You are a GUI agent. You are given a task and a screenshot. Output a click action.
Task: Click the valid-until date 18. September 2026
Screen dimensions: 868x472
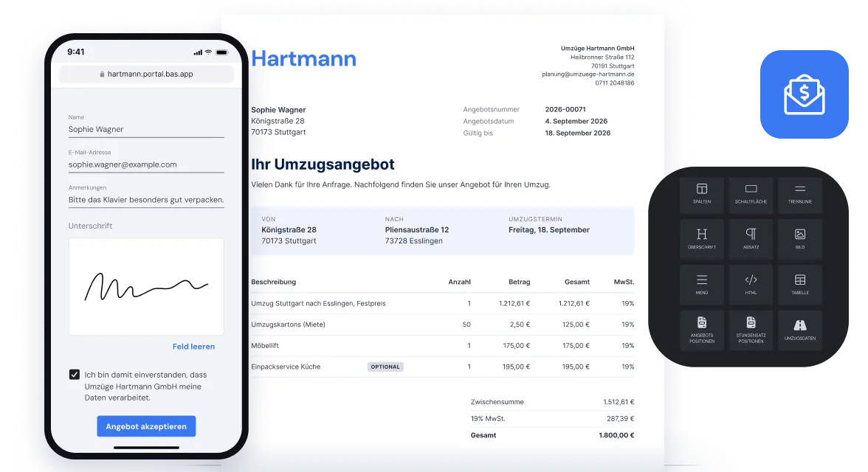[x=578, y=133]
